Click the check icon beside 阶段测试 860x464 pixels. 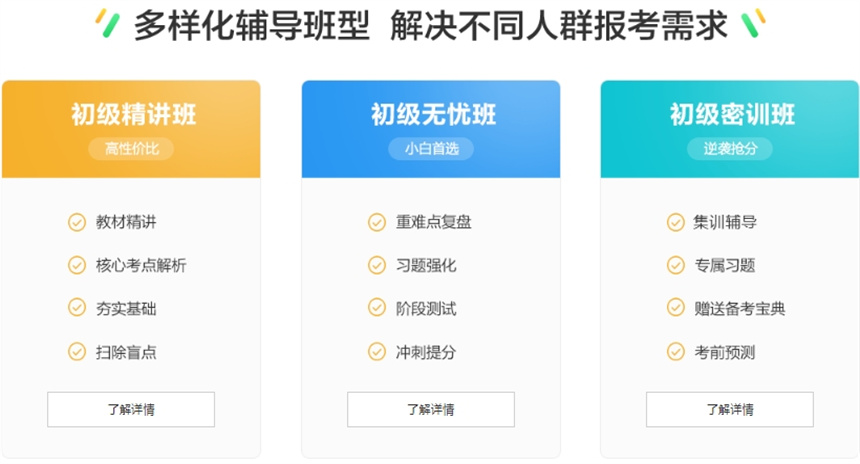(x=377, y=308)
